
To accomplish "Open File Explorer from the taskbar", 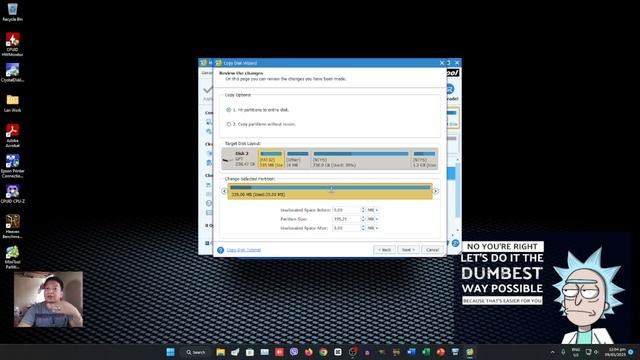I will tap(220, 352).
